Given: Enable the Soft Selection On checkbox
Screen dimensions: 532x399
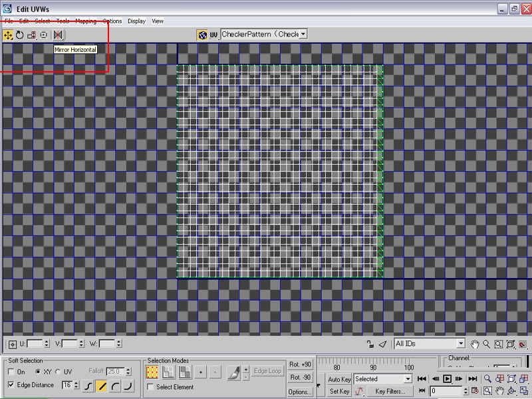Looking at the screenshot, I should click(x=11, y=372).
